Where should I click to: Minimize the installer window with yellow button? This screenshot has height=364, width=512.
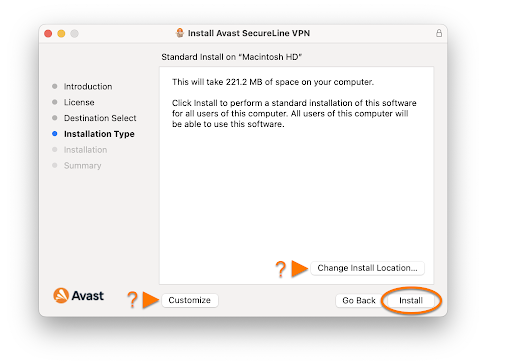click(x=61, y=33)
